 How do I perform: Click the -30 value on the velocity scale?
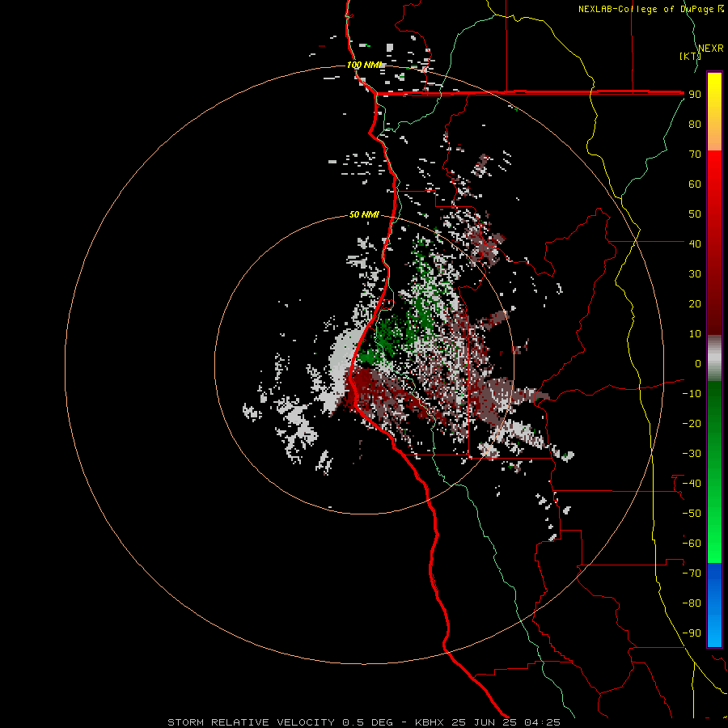click(692, 454)
